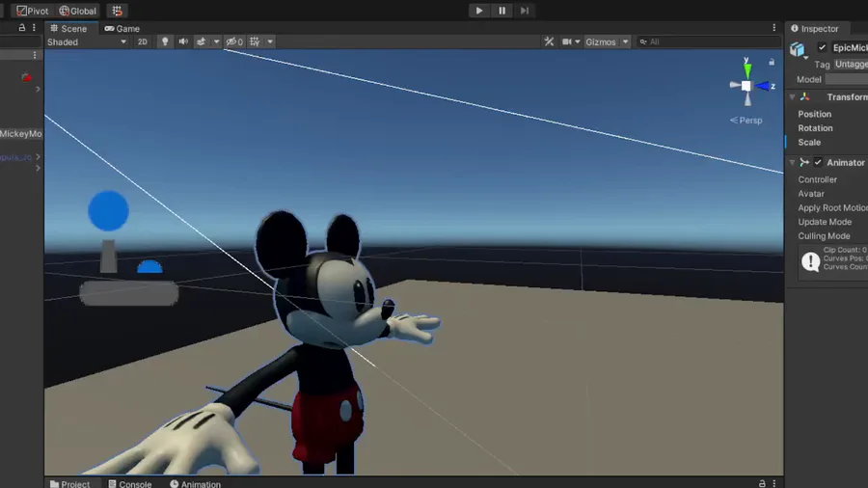Open the grid settings dropdown arrow

tap(270, 42)
